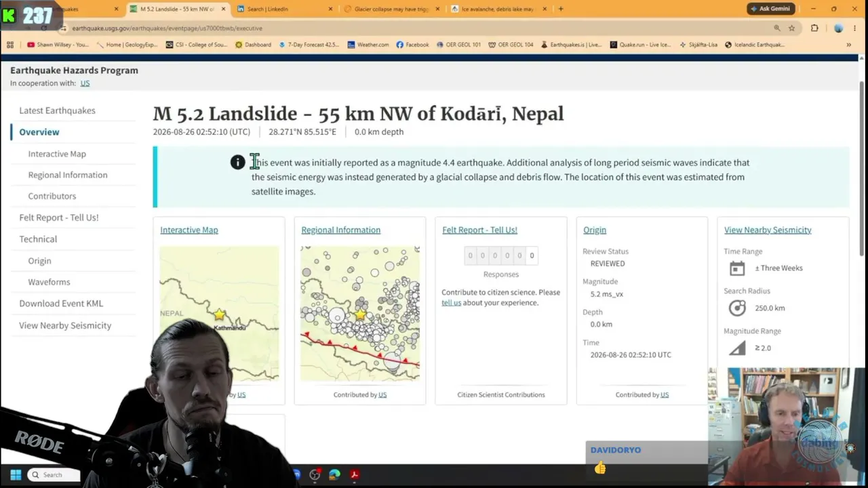
Task: Open the Facebook bookmark
Action: click(x=412, y=45)
